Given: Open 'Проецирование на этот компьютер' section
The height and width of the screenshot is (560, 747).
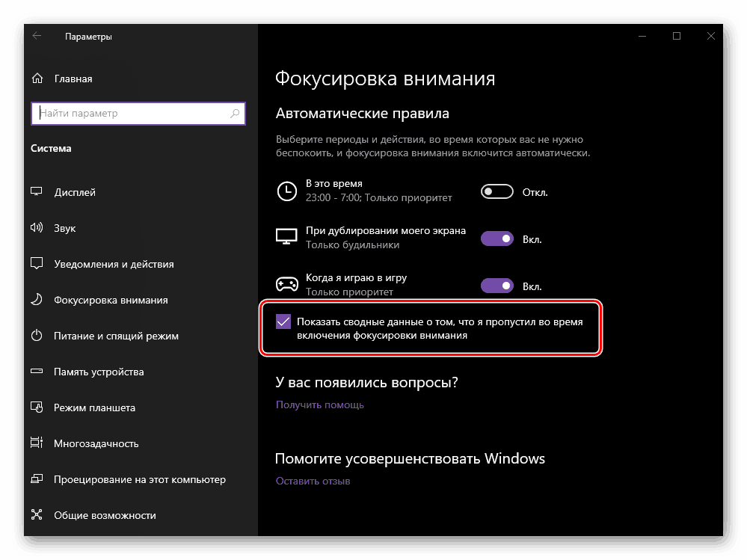Looking at the screenshot, I should point(139,479).
